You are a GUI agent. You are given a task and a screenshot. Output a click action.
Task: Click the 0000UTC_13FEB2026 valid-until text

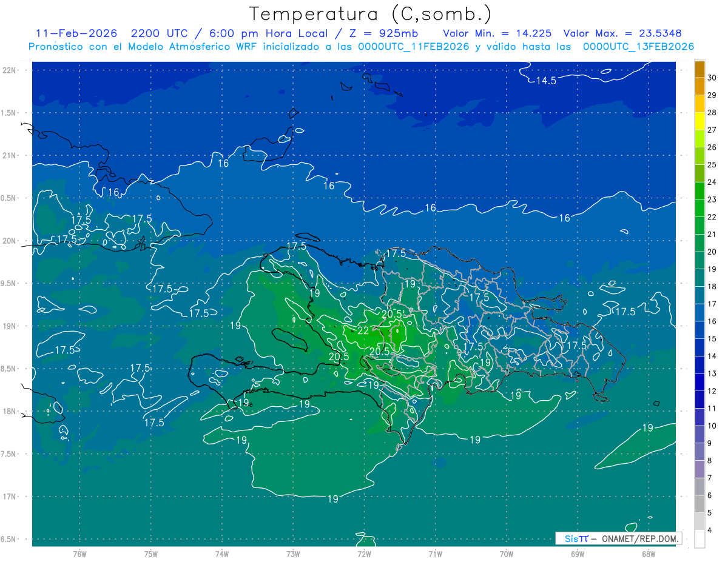[638, 47]
